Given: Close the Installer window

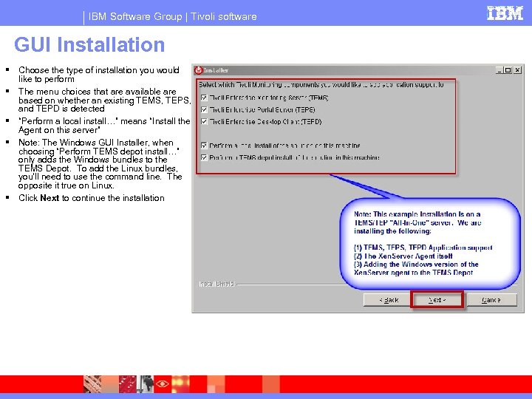Looking at the screenshot, I should pyautogui.click(x=517, y=70).
